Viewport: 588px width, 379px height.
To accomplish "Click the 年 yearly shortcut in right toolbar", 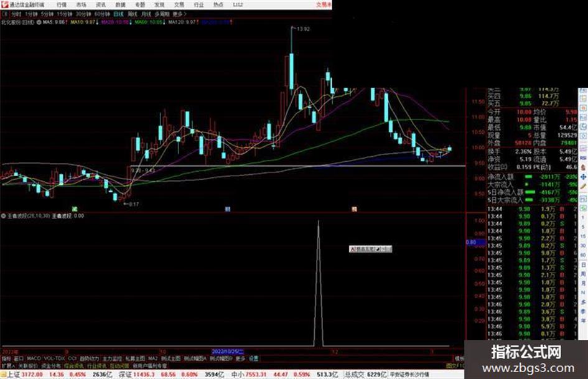I will pos(583,321).
